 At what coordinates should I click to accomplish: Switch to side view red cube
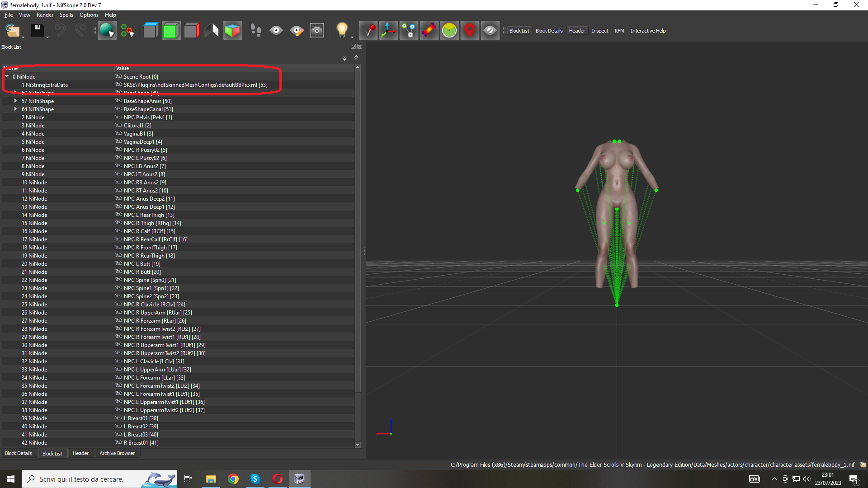192,31
